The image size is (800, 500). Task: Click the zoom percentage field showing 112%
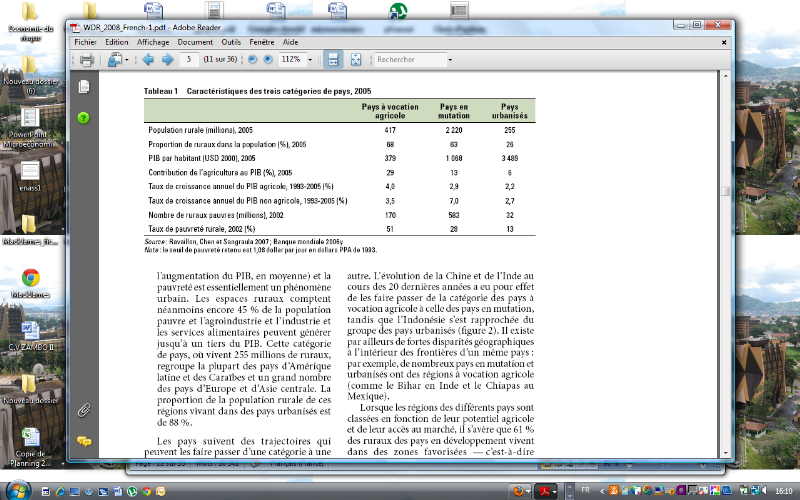tap(292, 59)
